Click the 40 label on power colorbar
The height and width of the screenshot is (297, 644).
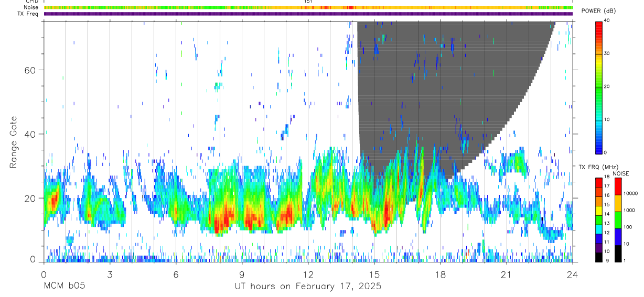(x=607, y=21)
